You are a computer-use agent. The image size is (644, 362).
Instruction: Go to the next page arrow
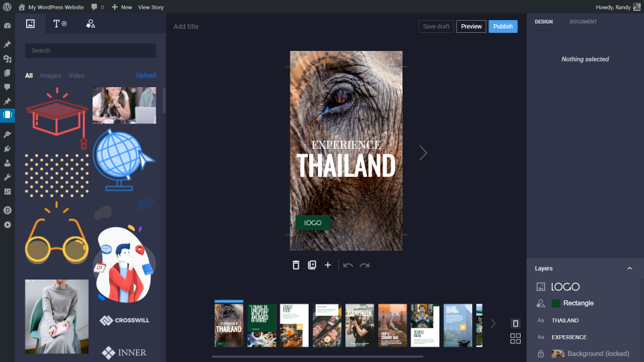[423, 153]
